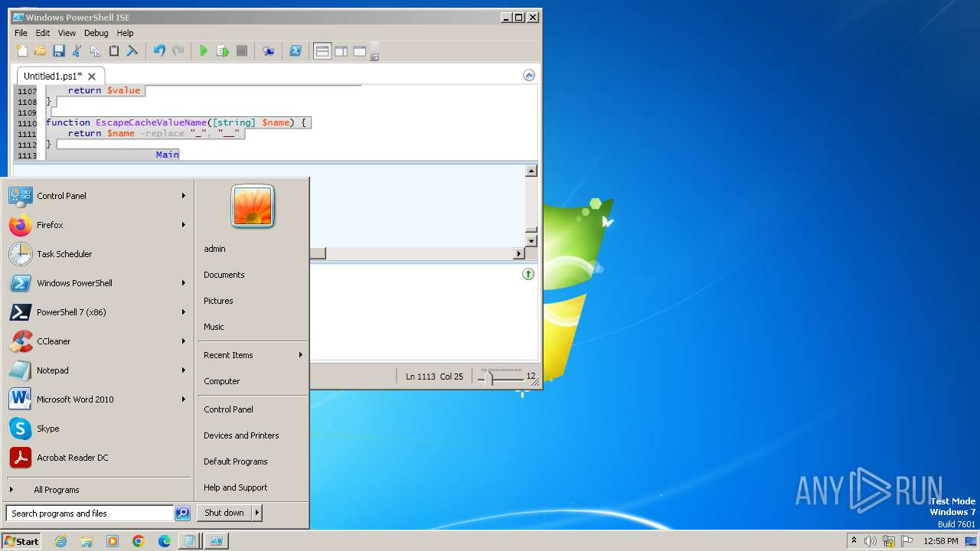980x551 pixels.
Task: Click the Run Selection icon
Action: point(223,51)
